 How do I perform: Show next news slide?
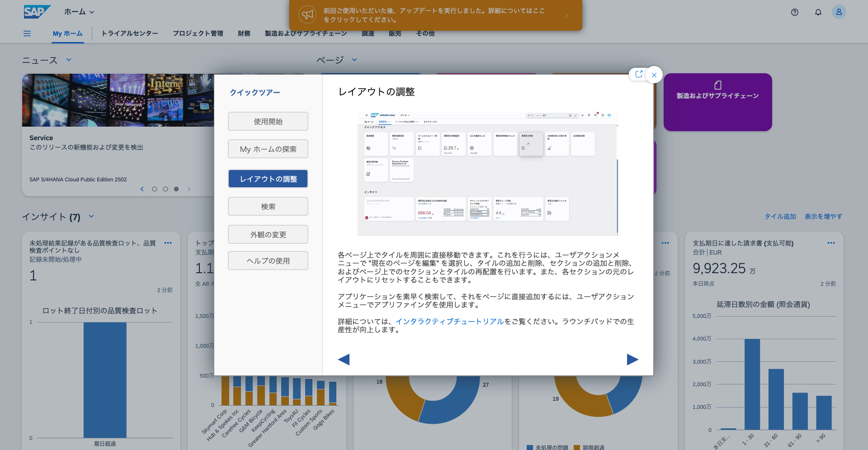(x=189, y=189)
